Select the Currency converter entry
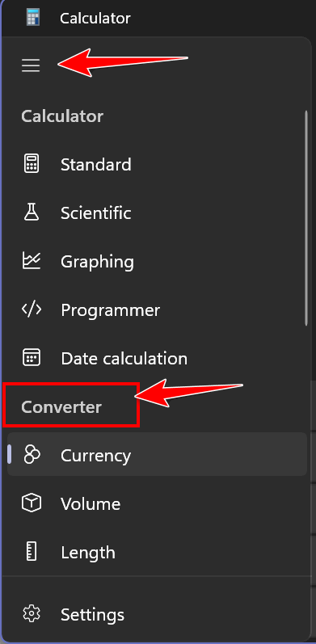The height and width of the screenshot is (644, 316). click(157, 454)
